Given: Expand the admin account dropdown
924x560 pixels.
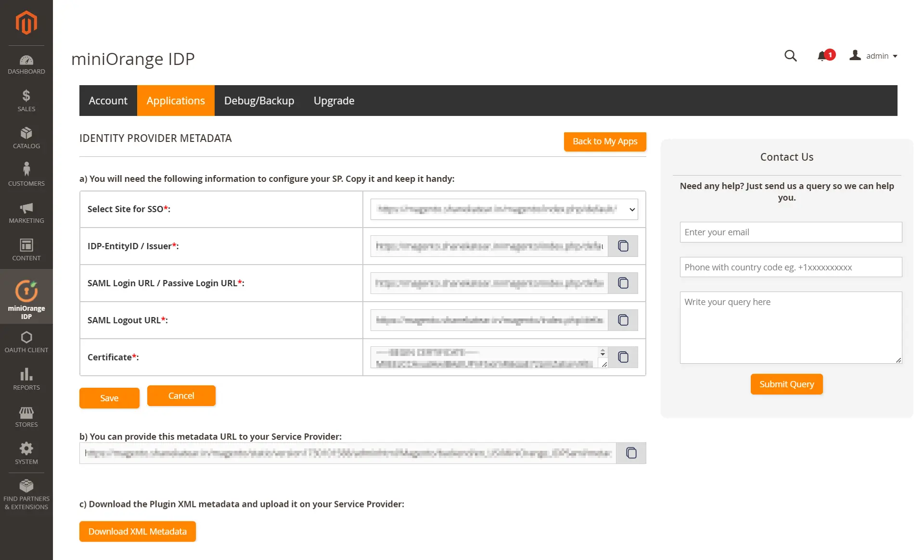Looking at the screenshot, I should pos(874,56).
